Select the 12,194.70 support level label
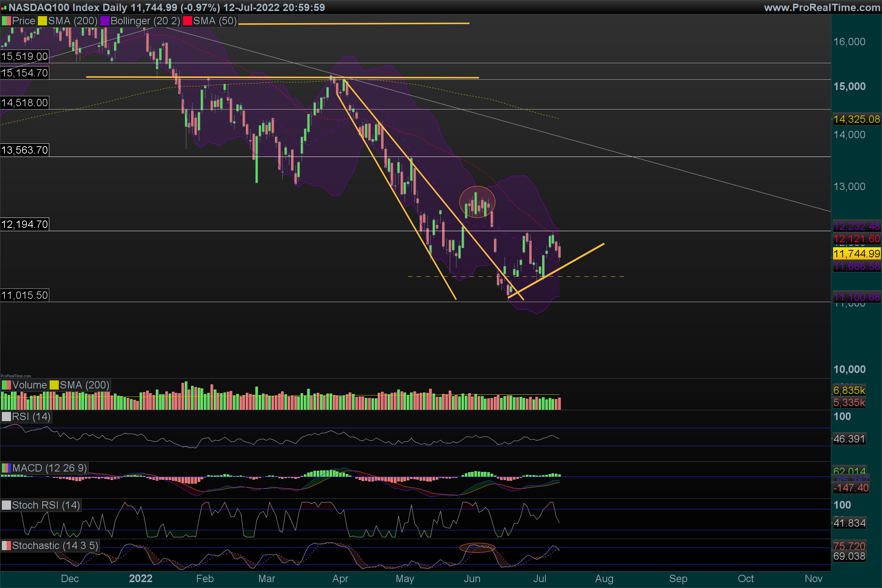The image size is (882, 588). (x=25, y=224)
